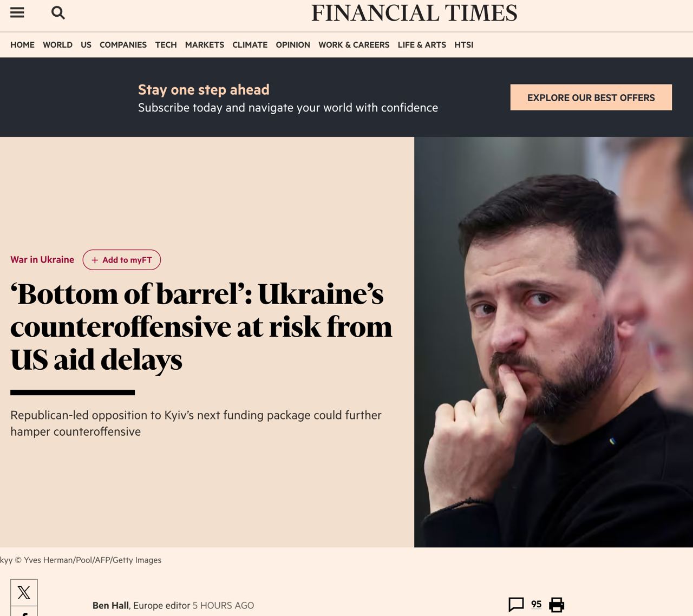The width and height of the screenshot is (693, 616).
Task: Navigate to WORK & CAREERS
Action: coord(354,45)
